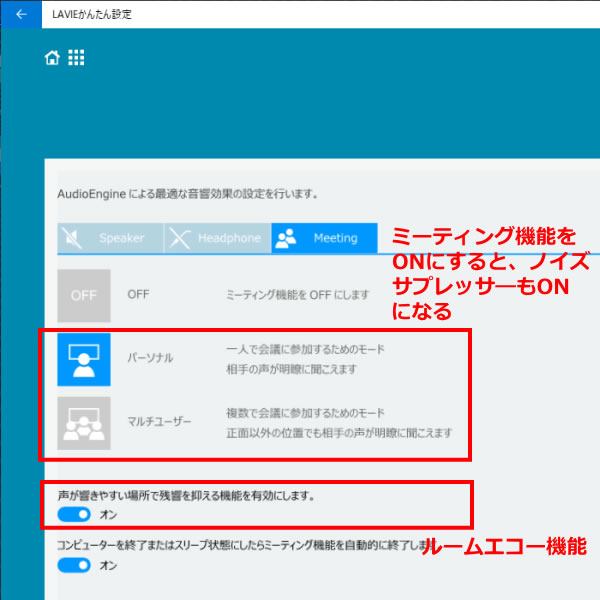This screenshot has height=600, width=600.
Task: Go back with the arrow button
Action: tap(21, 14)
